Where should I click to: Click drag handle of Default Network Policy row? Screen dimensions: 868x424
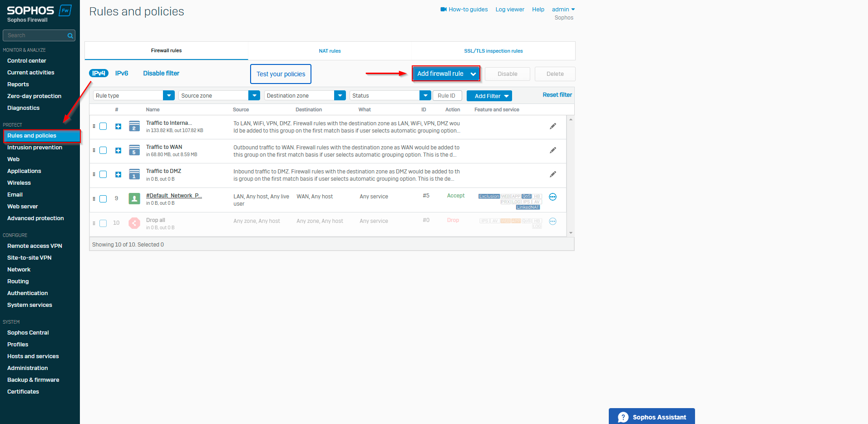pos(94,199)
